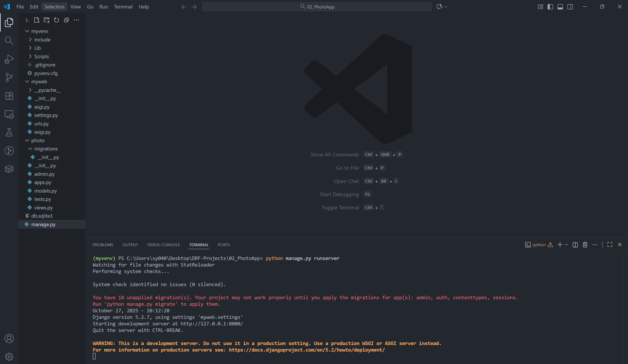Click the Split Terminal icon
628x364 pixels.
[x=575, y=245]
